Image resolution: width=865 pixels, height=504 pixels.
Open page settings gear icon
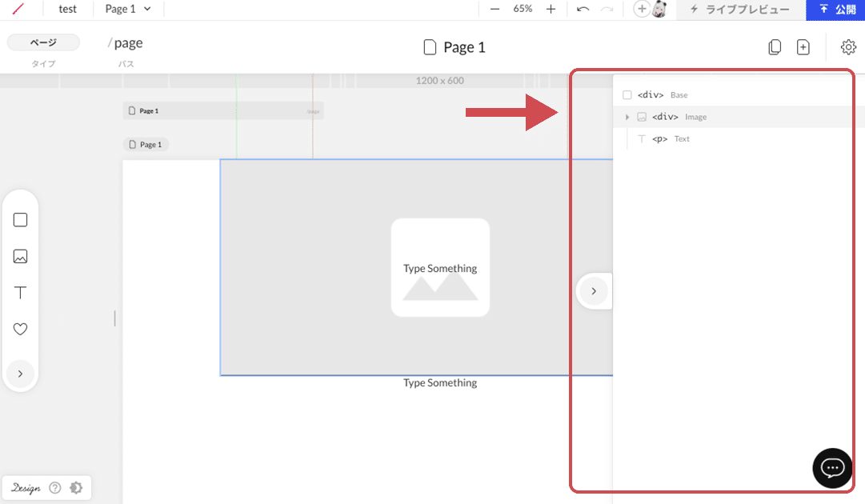point(848,47)
